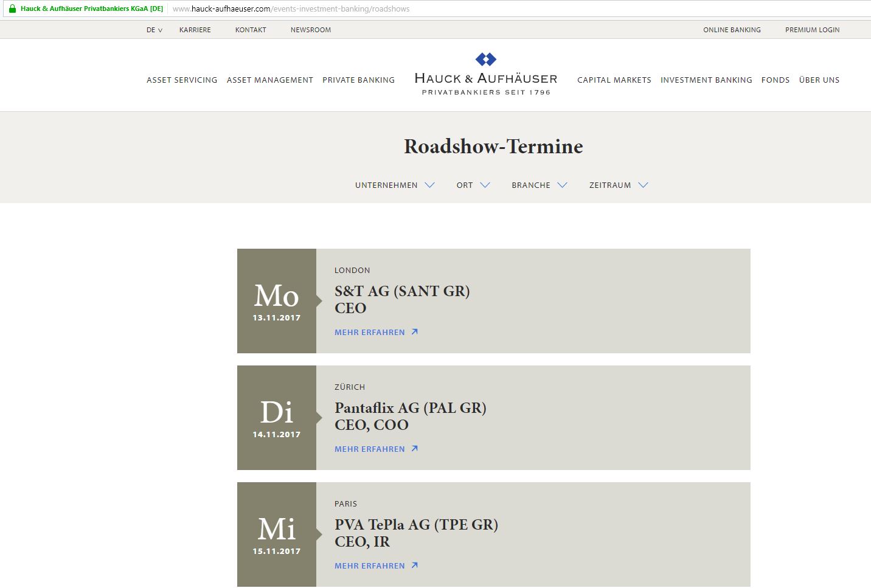
Task: Open the Asset Management menu
Action: coord(270,80)
